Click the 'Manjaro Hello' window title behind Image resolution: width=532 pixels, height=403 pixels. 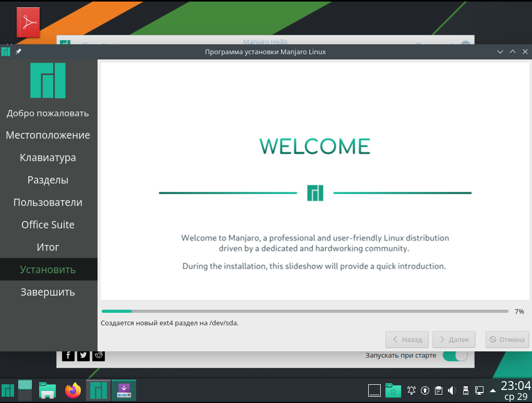[x=265, y=42]
